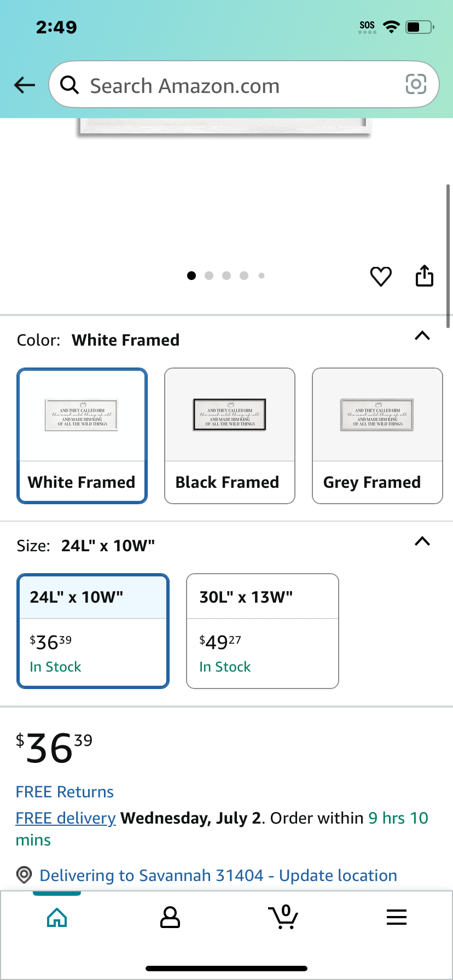Viewport: 453px width, 980px height.
Task: Go to Home tab icon
Action: [x=57, y=917]
